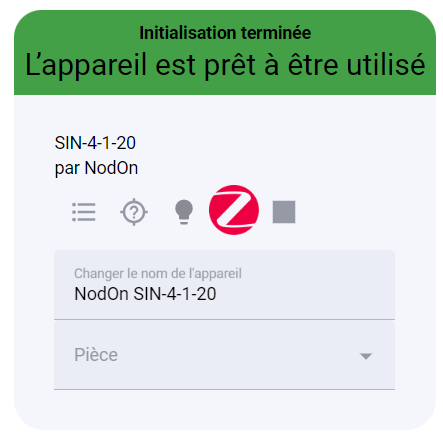Click the red Zigbee logo
Viewport: 443px width, 442px height.
coord(234,210)
